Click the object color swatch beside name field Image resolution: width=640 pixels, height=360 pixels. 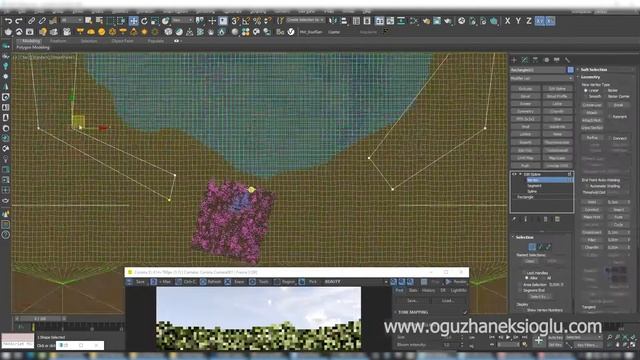pos(570,70)
